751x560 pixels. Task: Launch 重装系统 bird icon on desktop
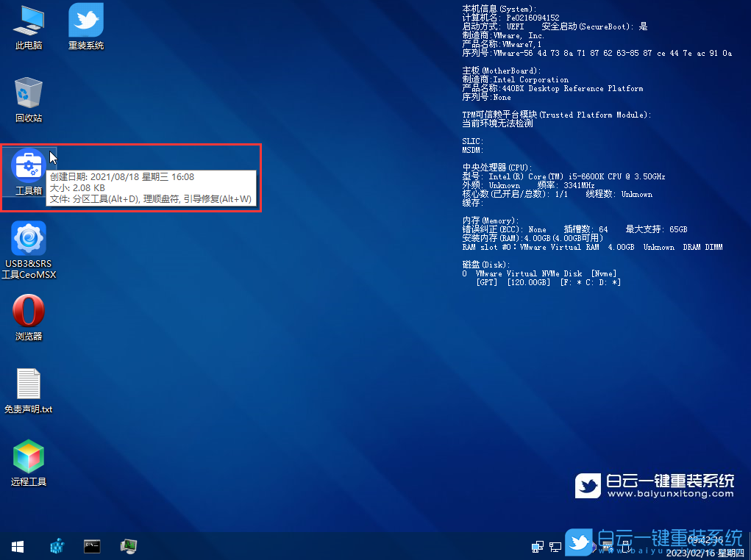pos(86,21)
